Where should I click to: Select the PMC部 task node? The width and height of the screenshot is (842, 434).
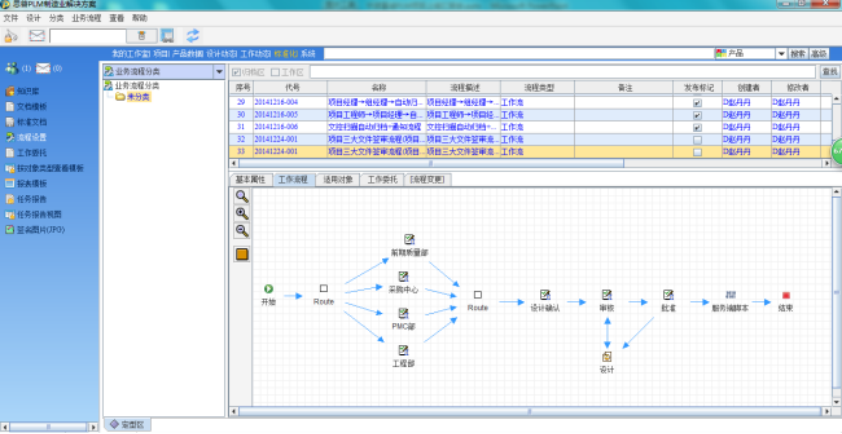point(403,313)
